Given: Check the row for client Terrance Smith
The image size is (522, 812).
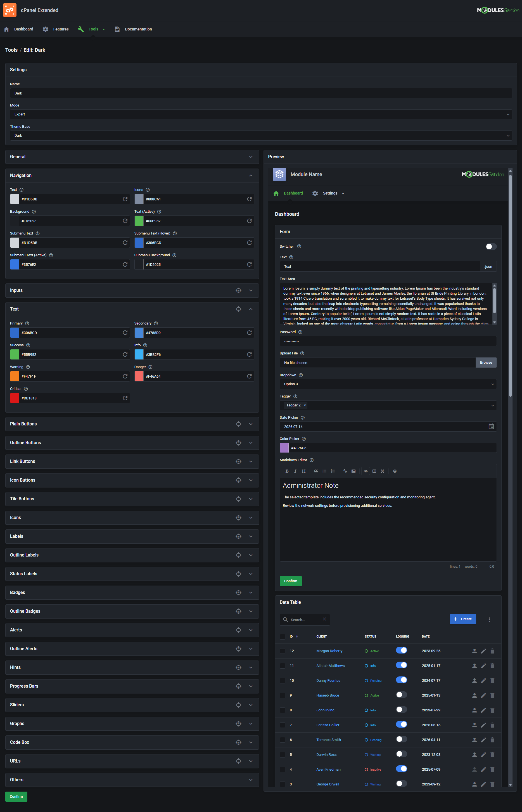Looking at the screenshot, I should pos(282,740).
